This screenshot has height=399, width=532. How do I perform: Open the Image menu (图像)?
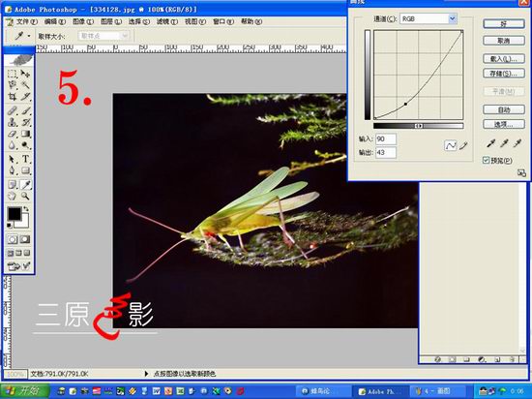(83, 21)
